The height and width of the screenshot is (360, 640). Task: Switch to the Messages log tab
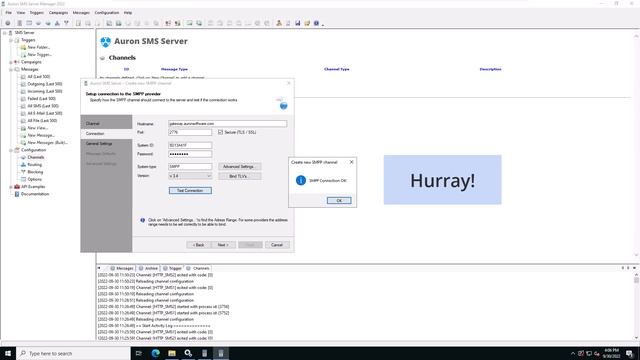[x=122, y=268]
